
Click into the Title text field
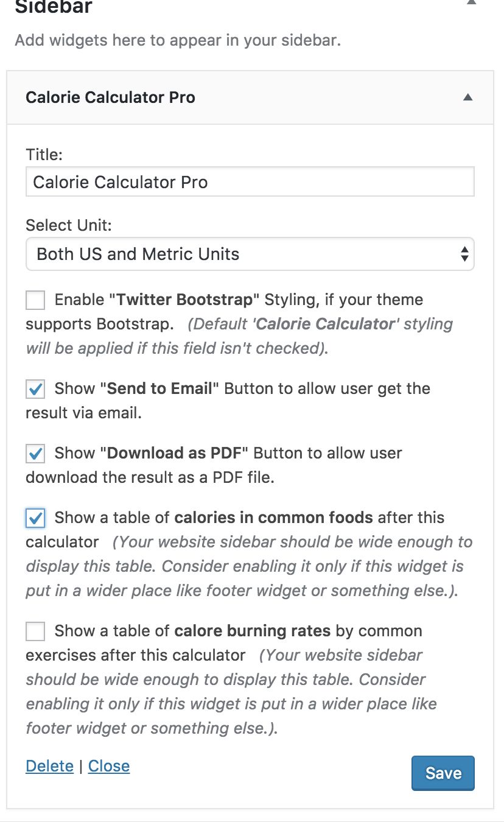click(x=250, y=182)
